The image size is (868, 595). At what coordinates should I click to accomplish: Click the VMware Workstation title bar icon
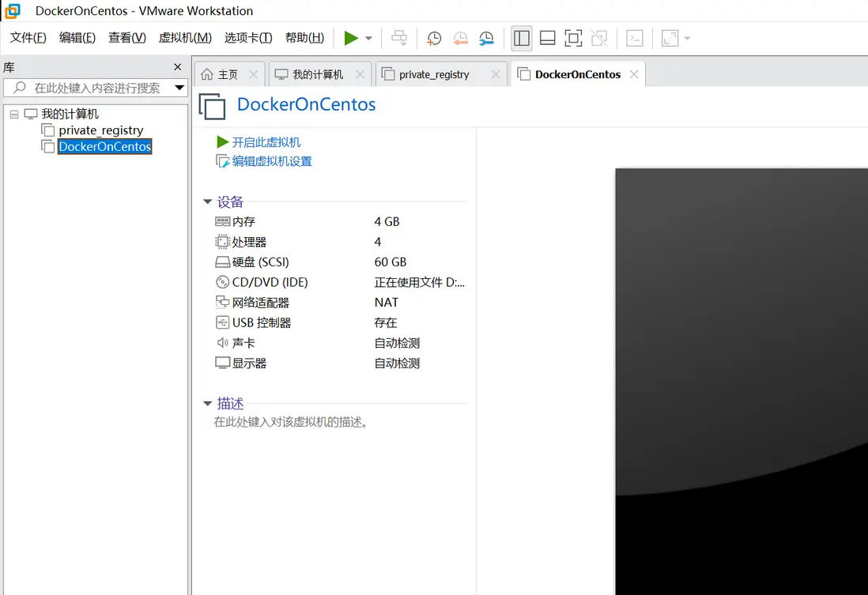coord(12,11)
